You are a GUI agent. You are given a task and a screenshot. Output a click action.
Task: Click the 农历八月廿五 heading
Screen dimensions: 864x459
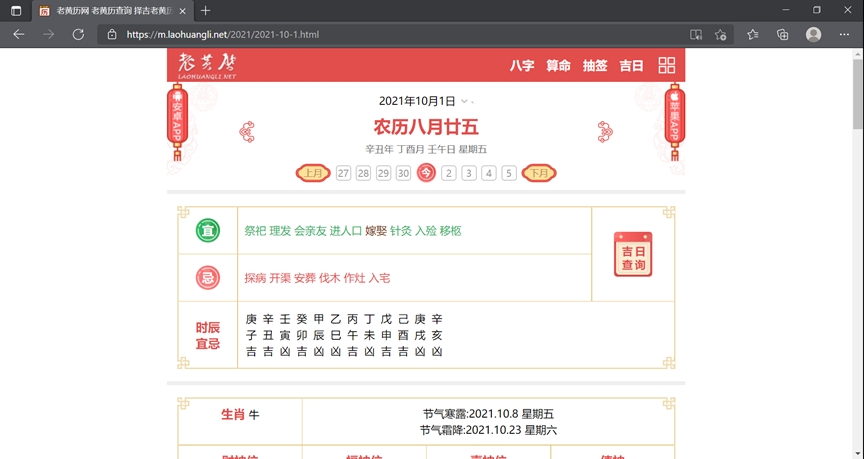[x=426, y=127]
